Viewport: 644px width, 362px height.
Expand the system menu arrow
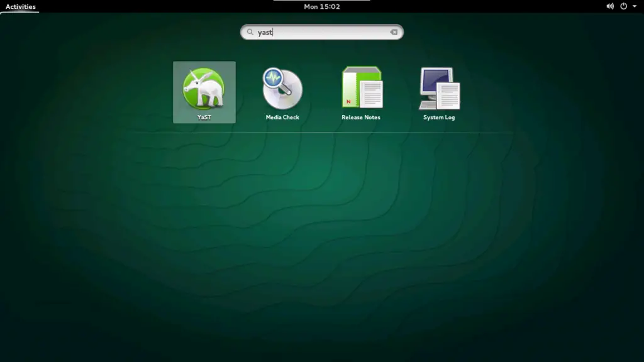click(x=635, y=6)
